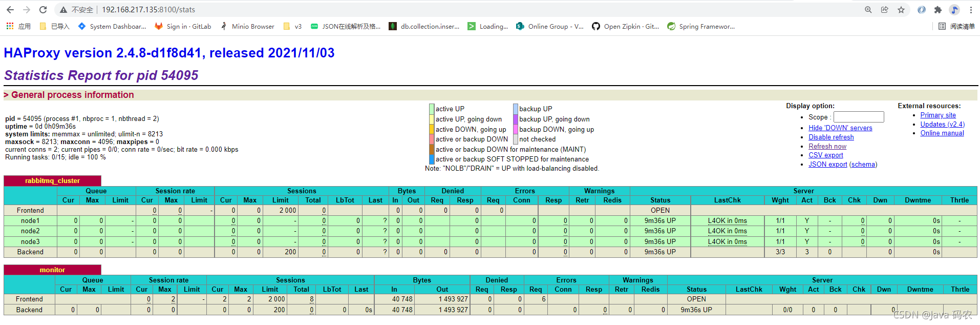Focus the Scope input field
Image resolution: width=980 pixels, height=325 pixels.
859,117
